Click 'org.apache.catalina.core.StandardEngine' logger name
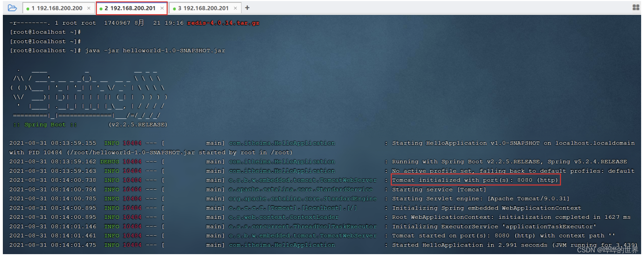 (x=303, y=198)
